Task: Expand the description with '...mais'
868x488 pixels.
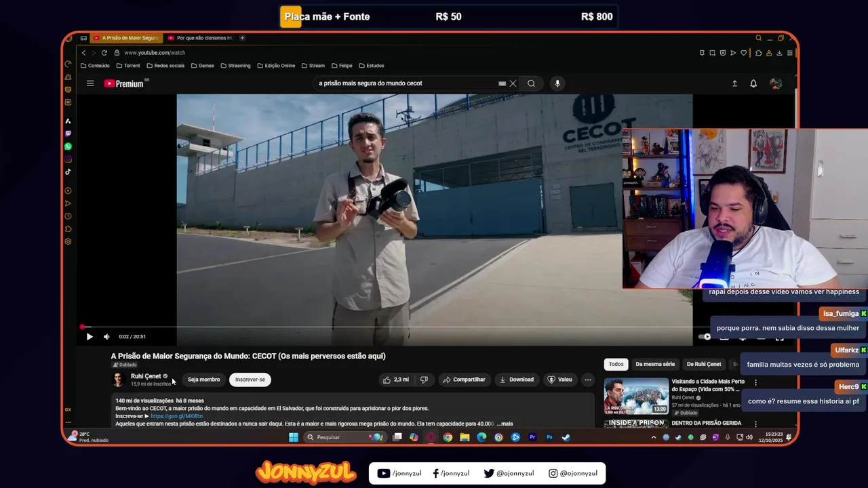Action: (x=505, y=424)
